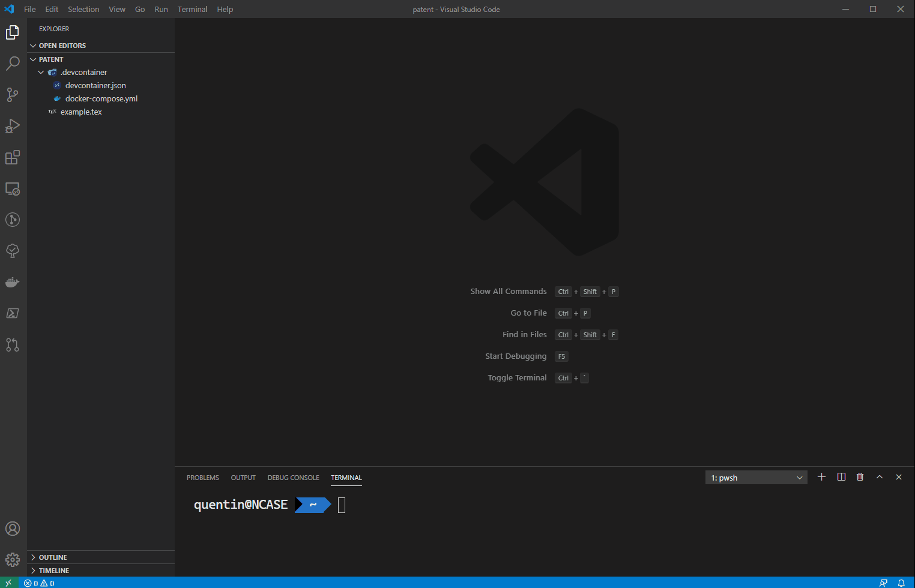Open the File menu
Screen dimensions: 915x588
(x=30, y=9)
